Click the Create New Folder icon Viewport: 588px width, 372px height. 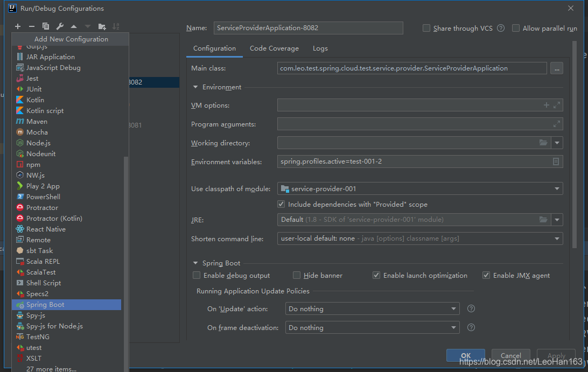point(102,26)
